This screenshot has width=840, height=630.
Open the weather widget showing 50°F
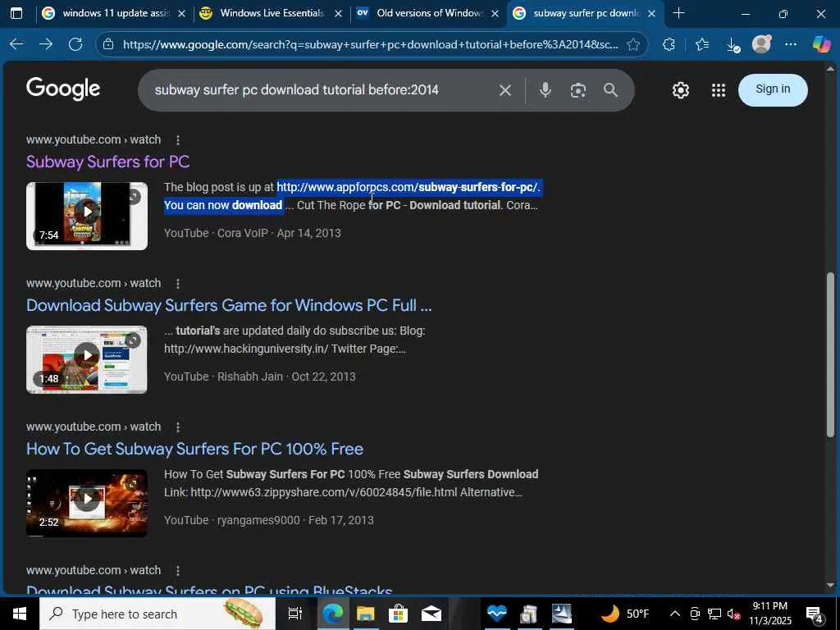point(625,614)
